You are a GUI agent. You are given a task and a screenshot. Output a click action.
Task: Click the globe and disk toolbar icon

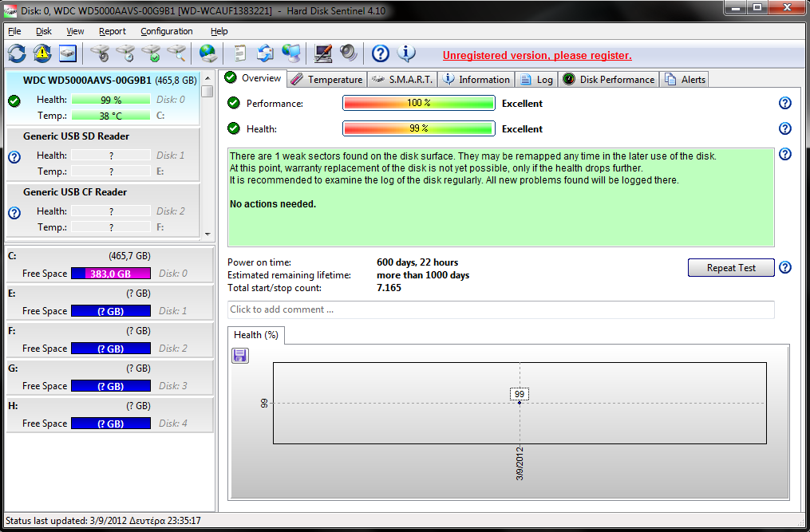pyautogui.click(x=208, y=53)
